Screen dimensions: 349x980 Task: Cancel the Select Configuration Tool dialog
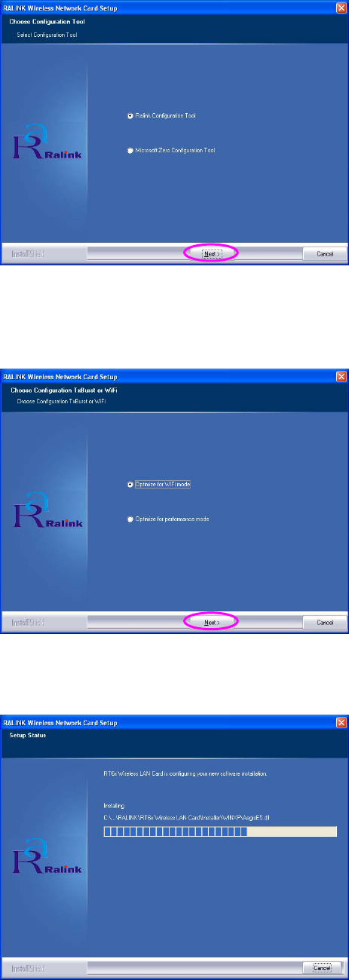click(x=325, y=254)
